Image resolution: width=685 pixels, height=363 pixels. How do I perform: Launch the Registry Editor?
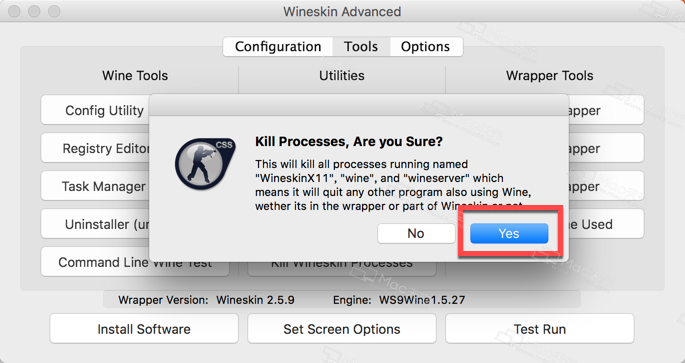[95, 149]
